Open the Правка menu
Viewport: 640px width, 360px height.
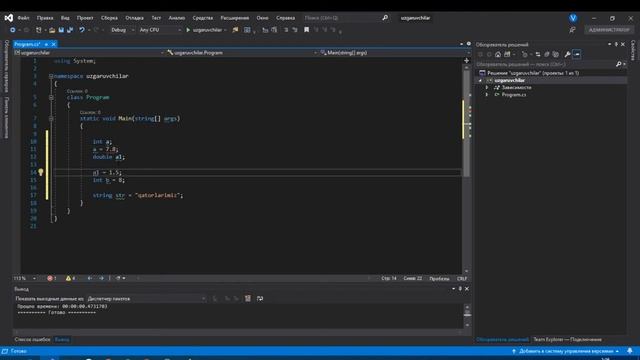tap(45, 18)
